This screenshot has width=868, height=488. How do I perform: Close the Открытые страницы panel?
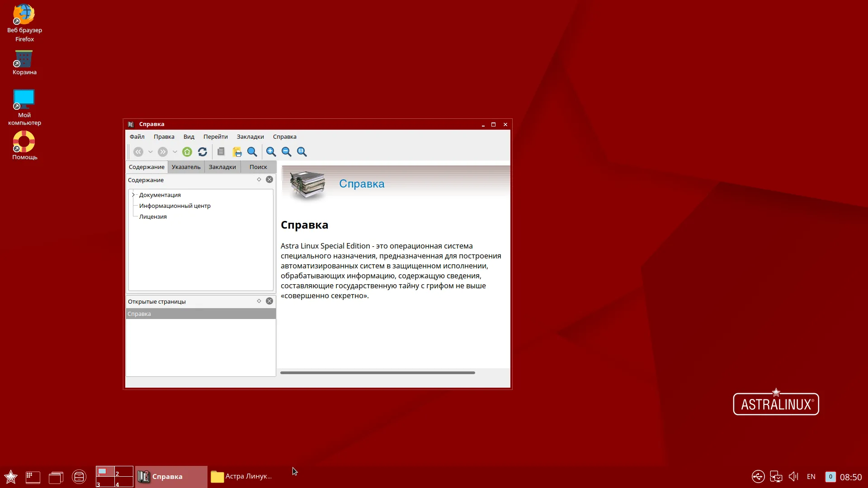point(269,301)
